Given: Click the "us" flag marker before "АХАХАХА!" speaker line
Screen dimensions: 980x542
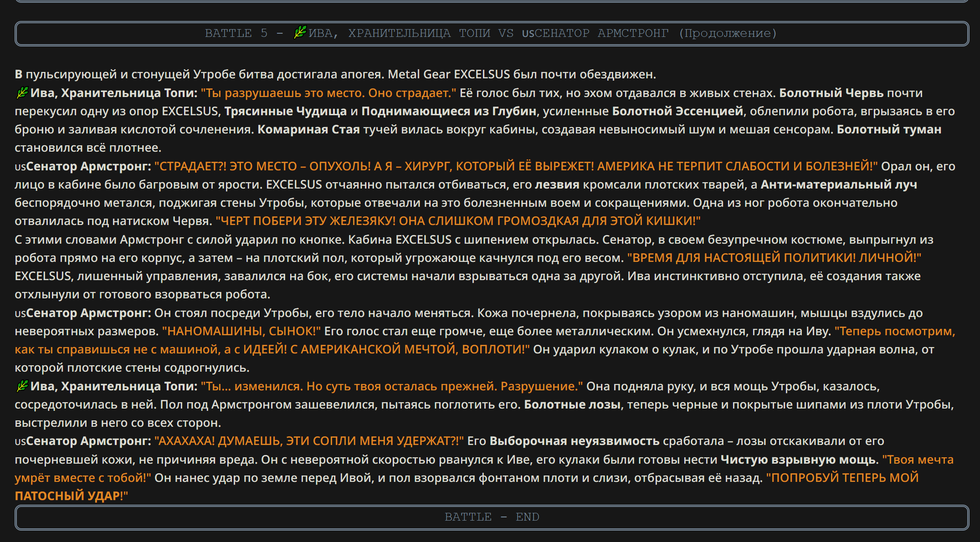Looking at the screenshot, I should point(20,441).
